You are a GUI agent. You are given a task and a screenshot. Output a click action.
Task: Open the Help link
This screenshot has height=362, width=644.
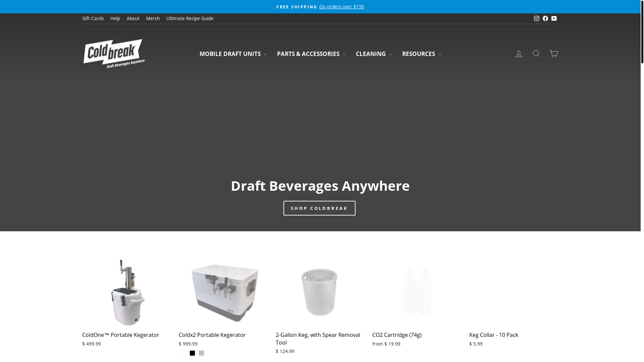[x=115, y=18]
